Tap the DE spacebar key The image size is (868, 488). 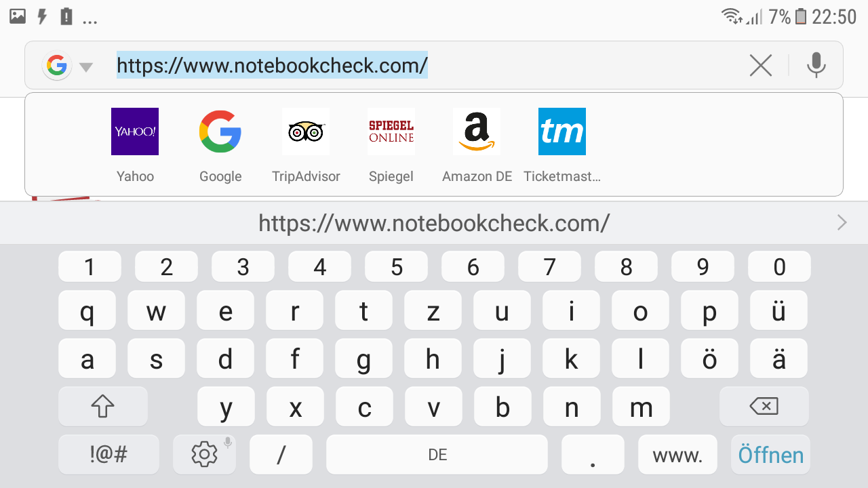[437, 455]
